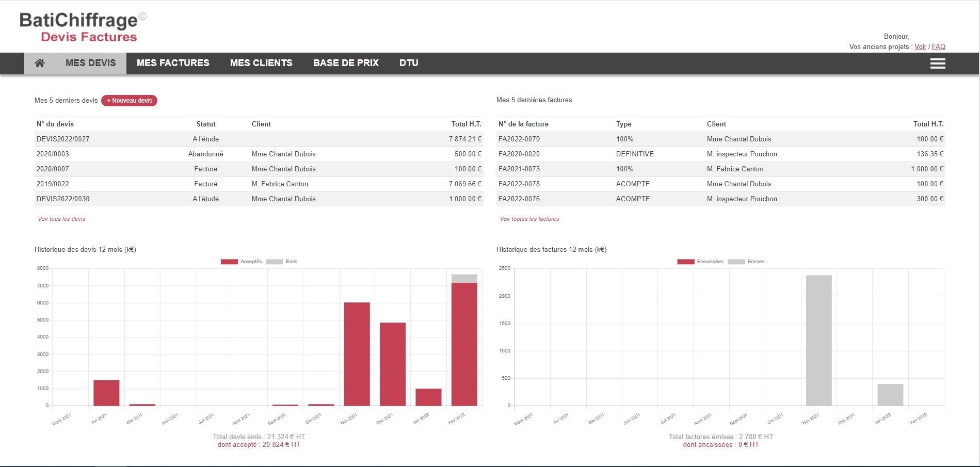The image size is (980, 467).
Task: Toggle the Emises legend in factures chart
Action: click(x=746, y=262)
